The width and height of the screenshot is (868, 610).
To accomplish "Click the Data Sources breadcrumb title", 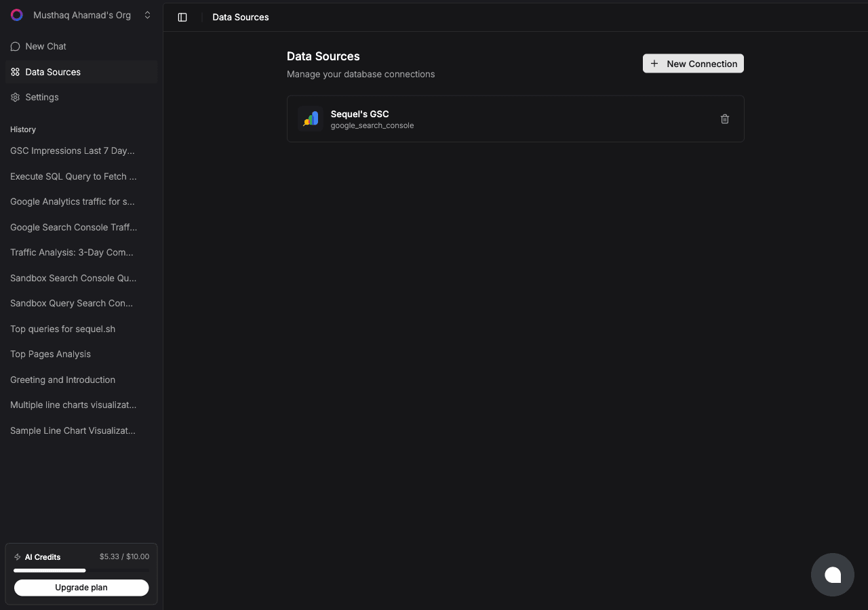I will (241, 18).
